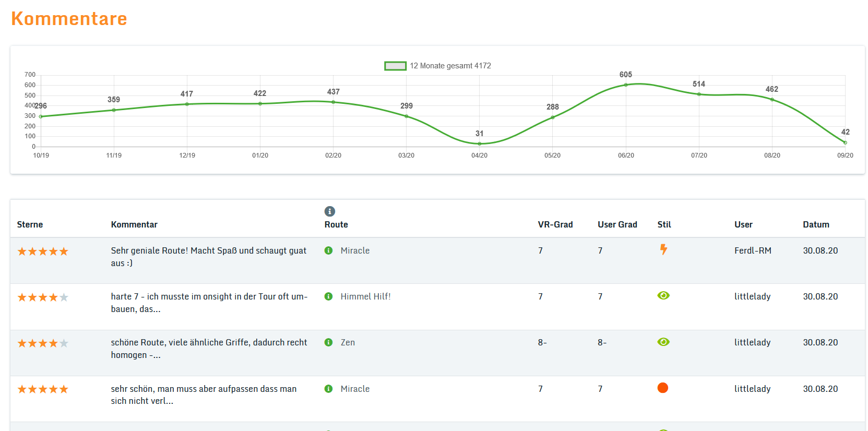Open comment 'Sehr geniale Route! Macht Spaß'
Image resolution: width=868 pixels, height=431 pixels.
pyautogui.click(x=209, y=257)
